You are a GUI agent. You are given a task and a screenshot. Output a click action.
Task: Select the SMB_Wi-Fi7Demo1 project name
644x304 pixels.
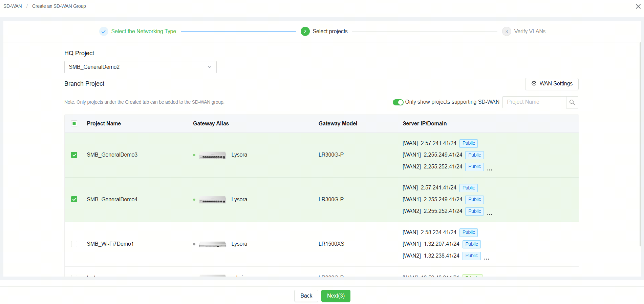(x=110, y=244)
